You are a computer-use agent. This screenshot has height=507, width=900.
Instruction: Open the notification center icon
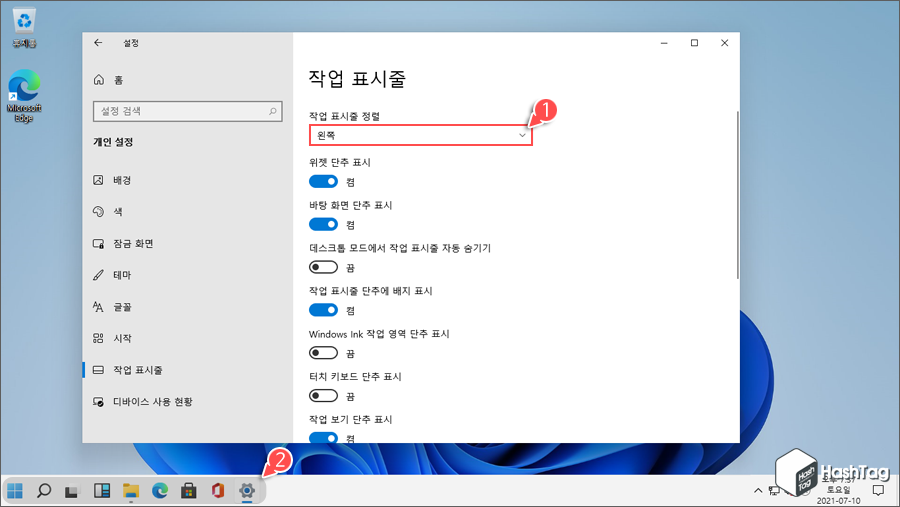(x=878, y=490)
